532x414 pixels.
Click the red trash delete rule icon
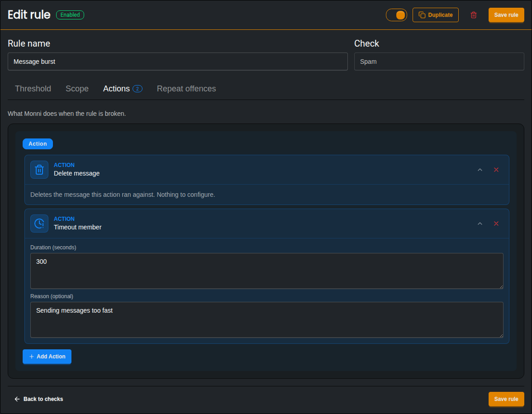pyautogui.click(x=473, y=15)
